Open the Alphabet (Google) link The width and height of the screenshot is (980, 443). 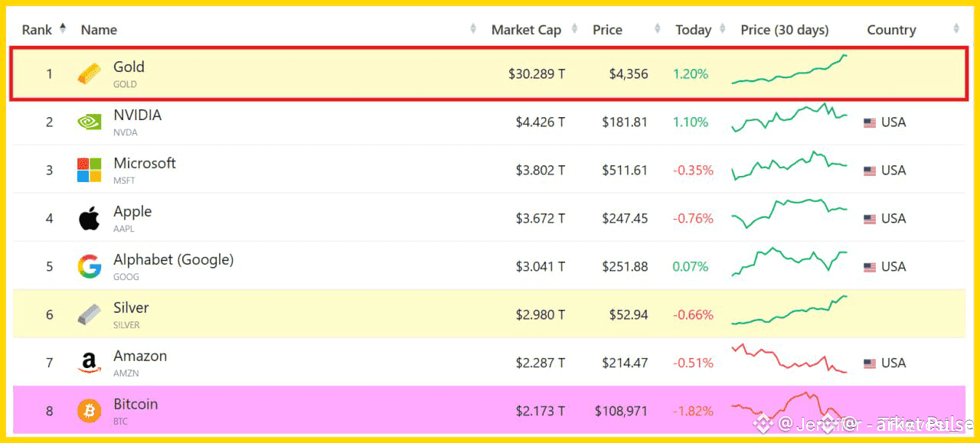[173, 259]
